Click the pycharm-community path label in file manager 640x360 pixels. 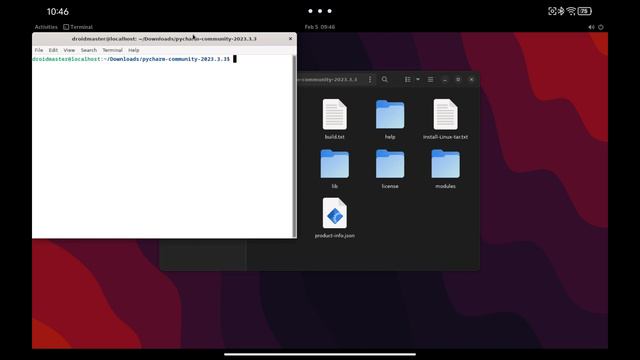[328, 80]
